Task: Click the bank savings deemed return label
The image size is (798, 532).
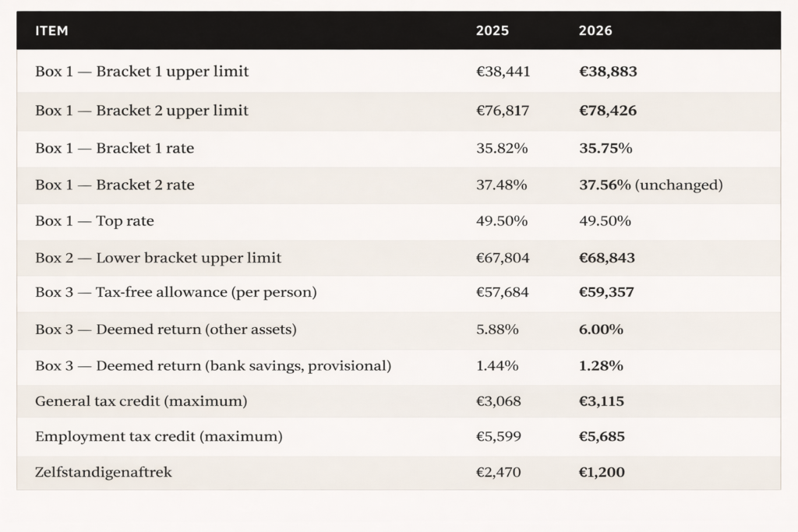Action: (213, 366)
